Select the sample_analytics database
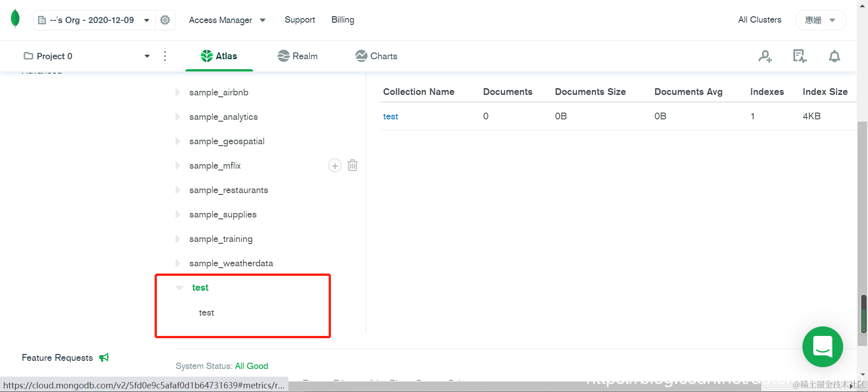 [x=223, y=117]
